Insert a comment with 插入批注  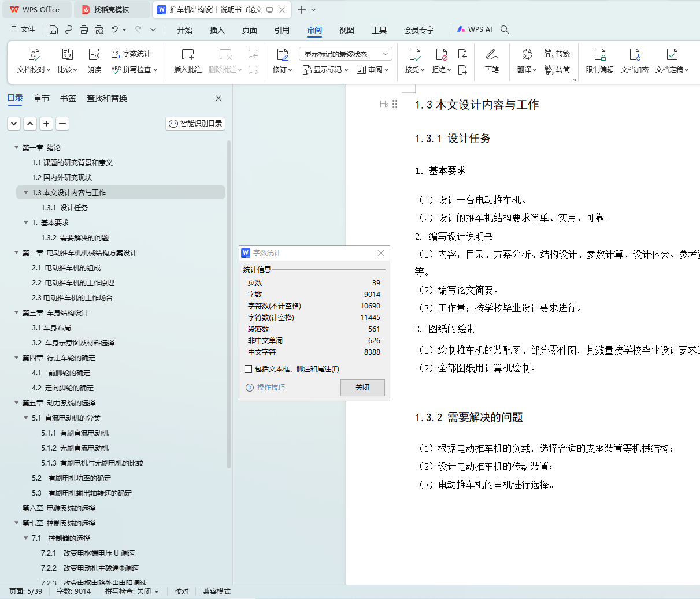(188, 61)
